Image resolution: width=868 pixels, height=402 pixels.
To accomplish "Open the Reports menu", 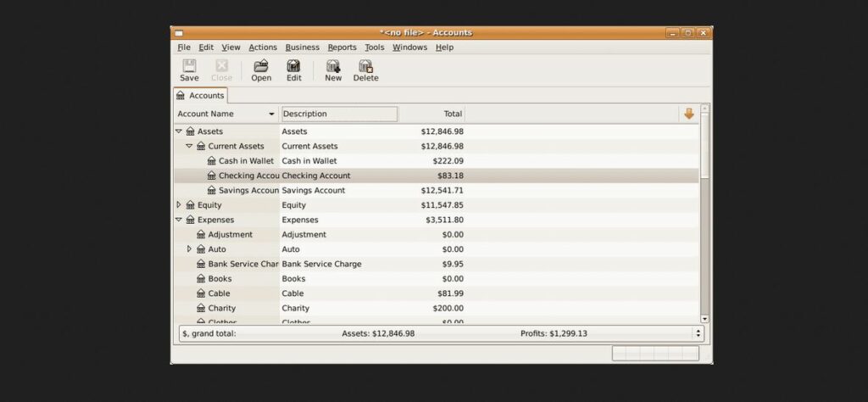I will (342, 47).
